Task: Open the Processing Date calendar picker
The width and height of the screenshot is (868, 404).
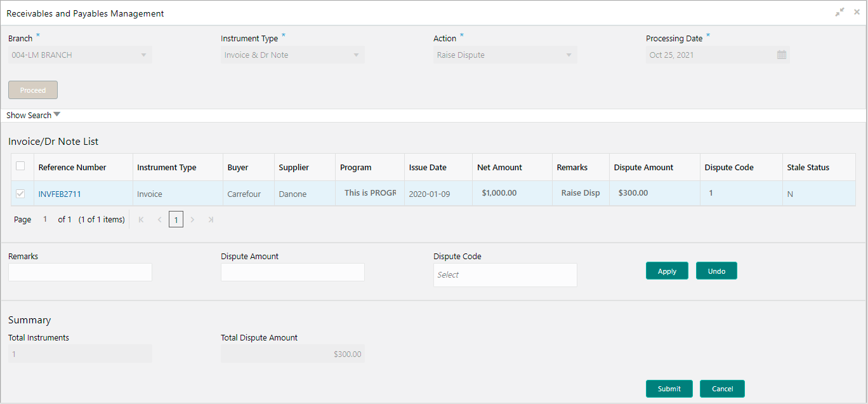Action: (782, 55)
